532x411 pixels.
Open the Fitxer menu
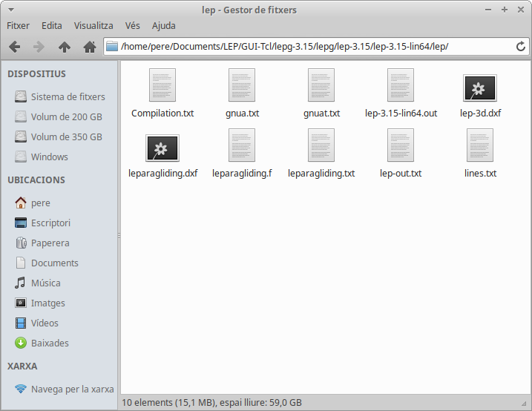click(18, 26)
